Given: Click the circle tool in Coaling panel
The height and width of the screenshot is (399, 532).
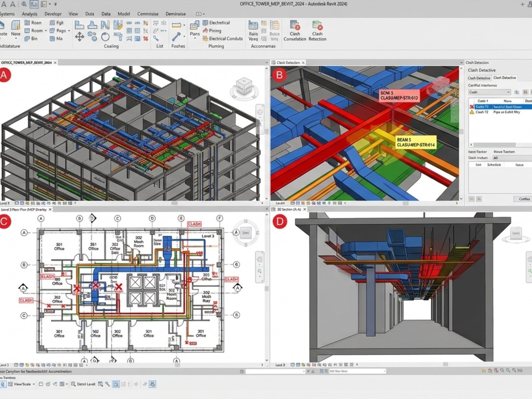Looking at the screenshot, I should coord(105,37).
